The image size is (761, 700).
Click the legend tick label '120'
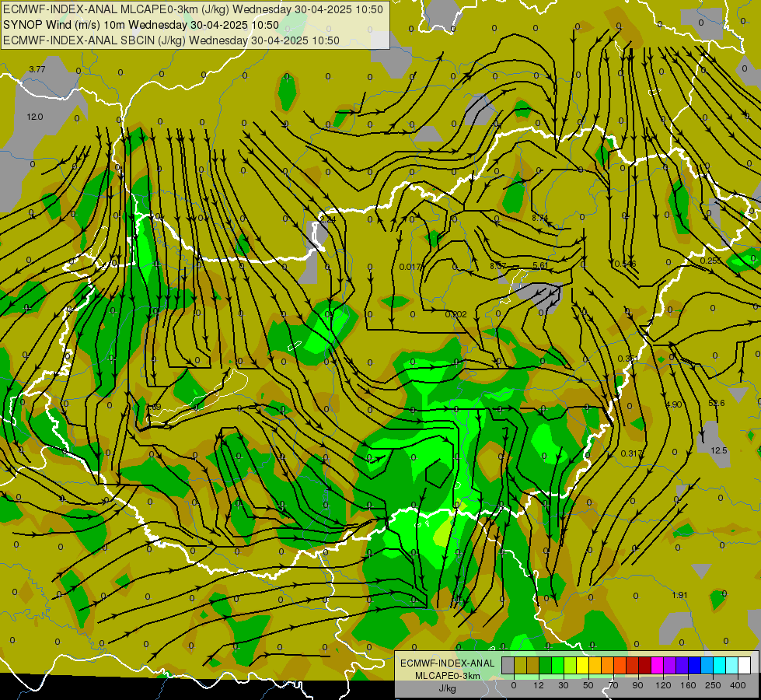[x=664, y=685]
